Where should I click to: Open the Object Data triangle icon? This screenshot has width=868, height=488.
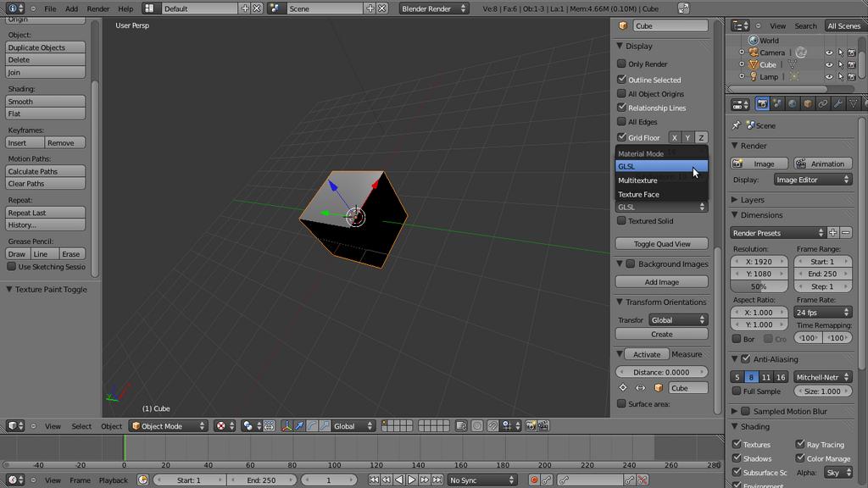[x=853, y=104]
